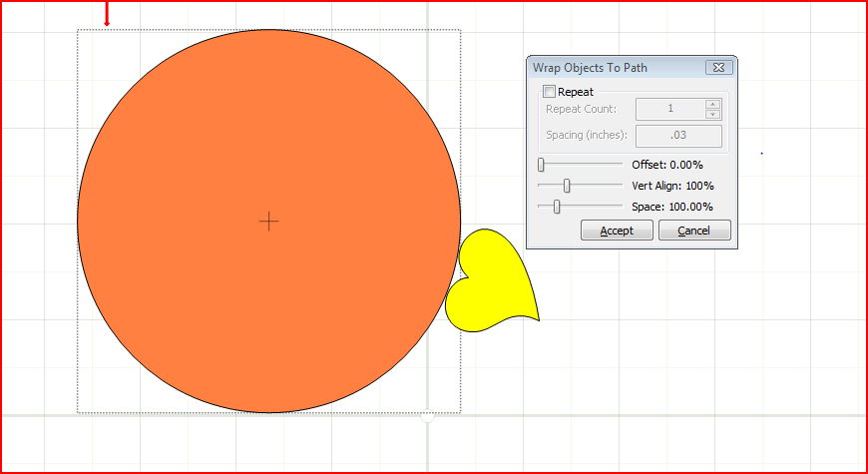Select the yellow heart shape
The image size is (868, 474).
491,281
